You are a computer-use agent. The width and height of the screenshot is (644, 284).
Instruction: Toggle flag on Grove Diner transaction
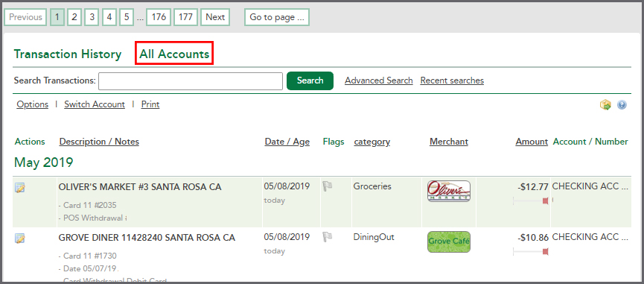point(328,237)
